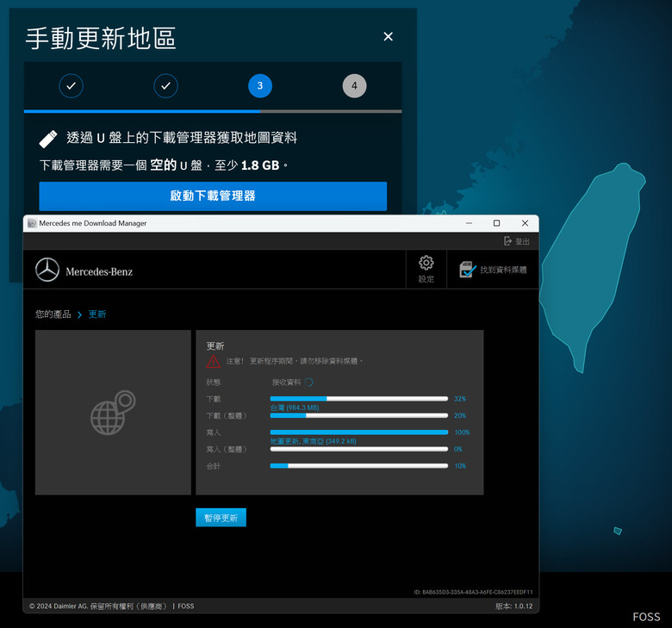Click the Mercedes-Benz star logo
The image size is (672, 628).
pos(47,270)
